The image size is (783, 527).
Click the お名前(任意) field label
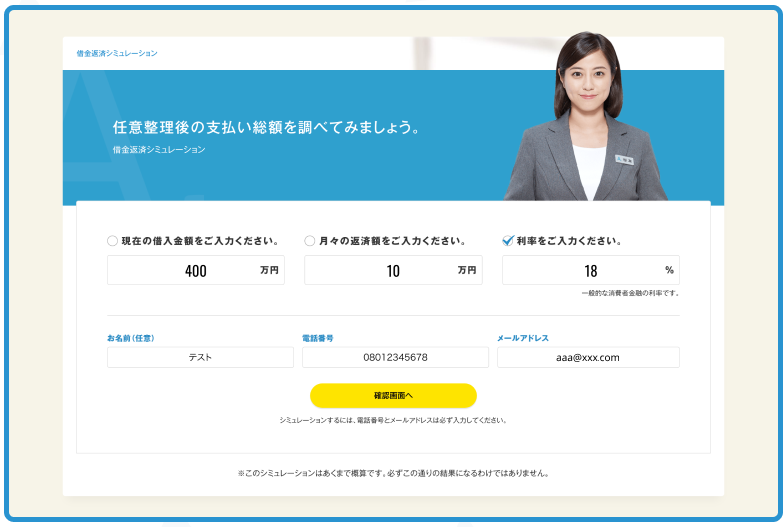131,338
